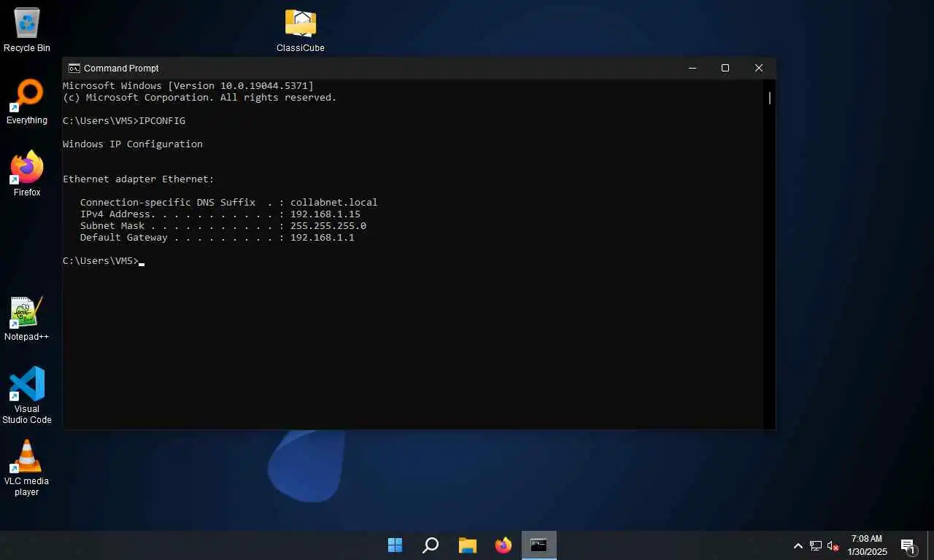This screenshot has width=934, height=560.
Task: Open the VLC media player shortcut
Action: pyautogui.click(x=27, y=467)
